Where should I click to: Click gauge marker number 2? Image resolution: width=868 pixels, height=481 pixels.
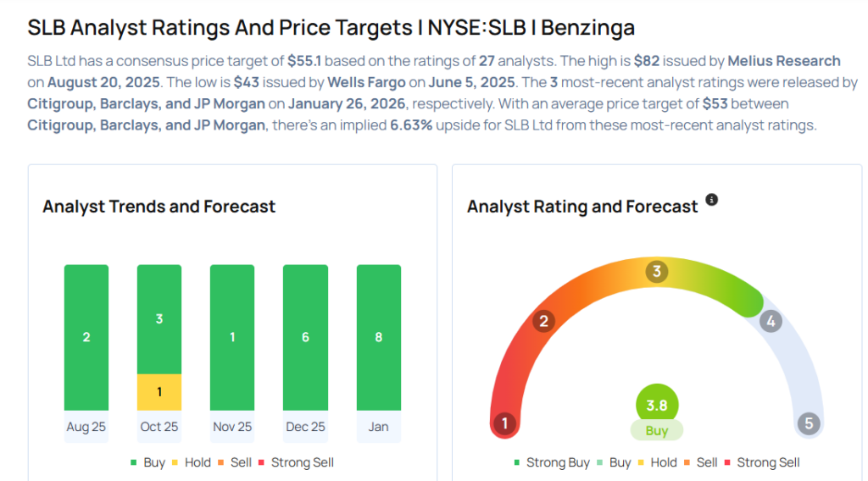(543, 321)
